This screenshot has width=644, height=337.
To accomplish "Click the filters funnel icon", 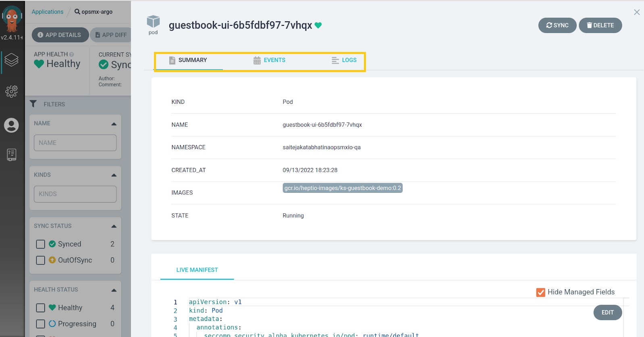I will (x=33, y=104).
